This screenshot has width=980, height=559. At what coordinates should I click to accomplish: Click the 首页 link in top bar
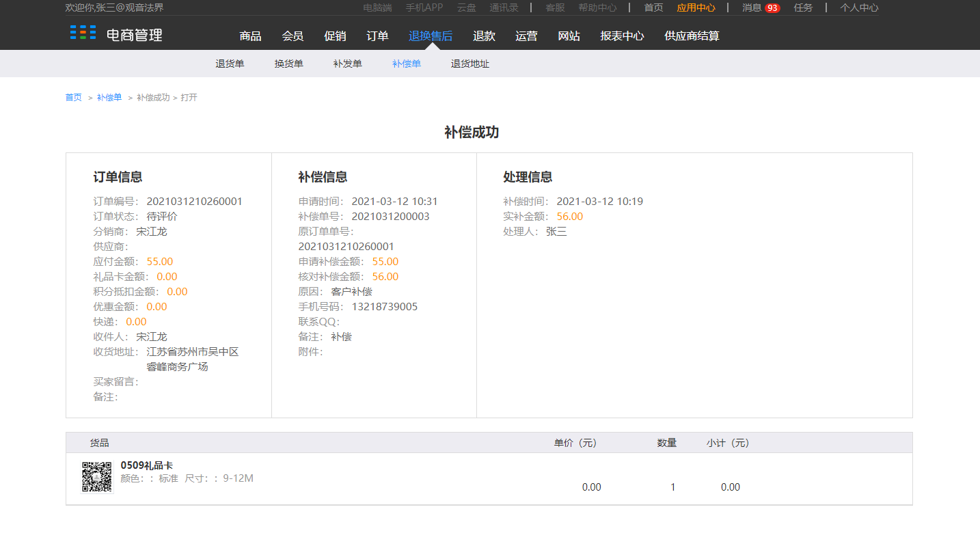pos(653,8)
